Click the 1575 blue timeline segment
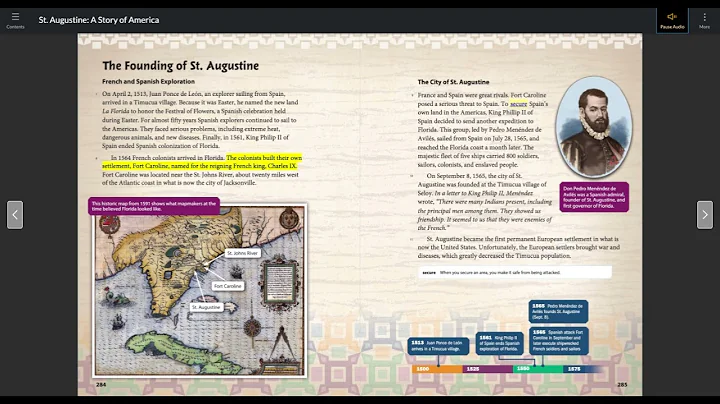The image size is (720, 404). tap(581, 369)
